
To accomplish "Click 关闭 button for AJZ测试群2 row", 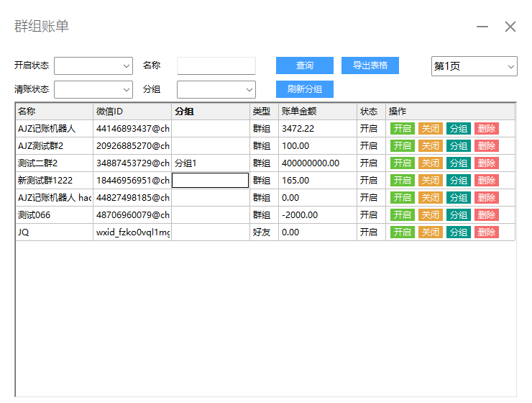I will pyautogui.click(x=430, y=146).
